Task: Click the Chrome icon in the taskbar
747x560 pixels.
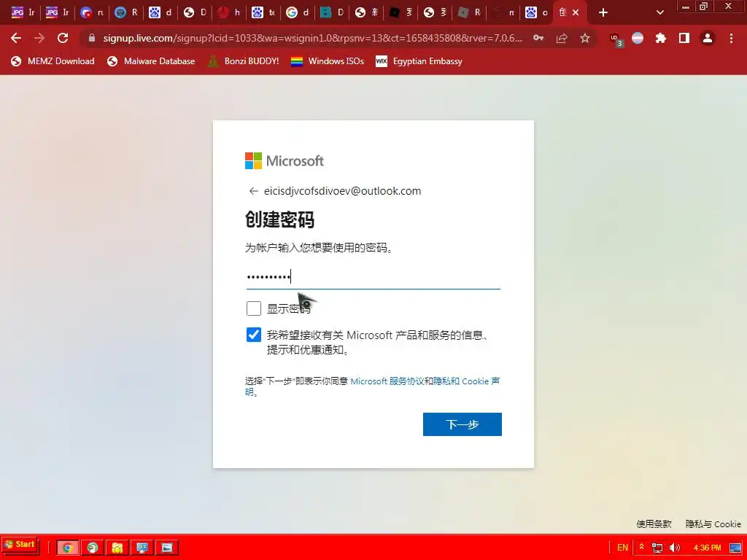Action: (x=67, y=548)
